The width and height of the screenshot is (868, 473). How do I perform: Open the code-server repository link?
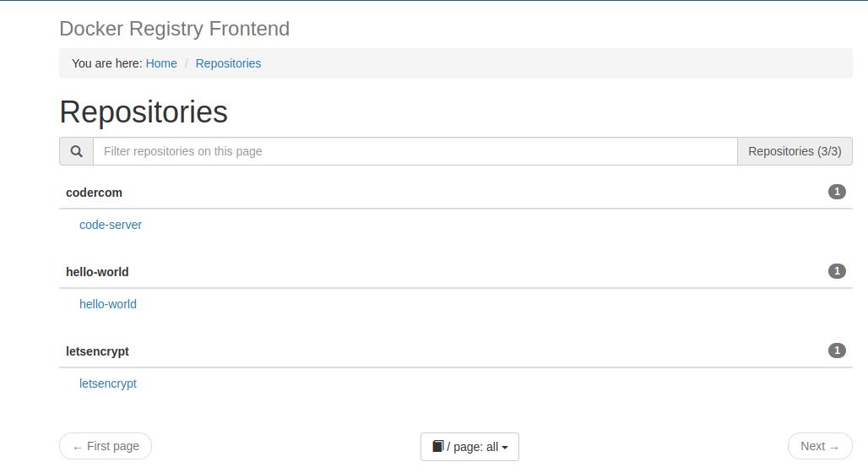111,225
